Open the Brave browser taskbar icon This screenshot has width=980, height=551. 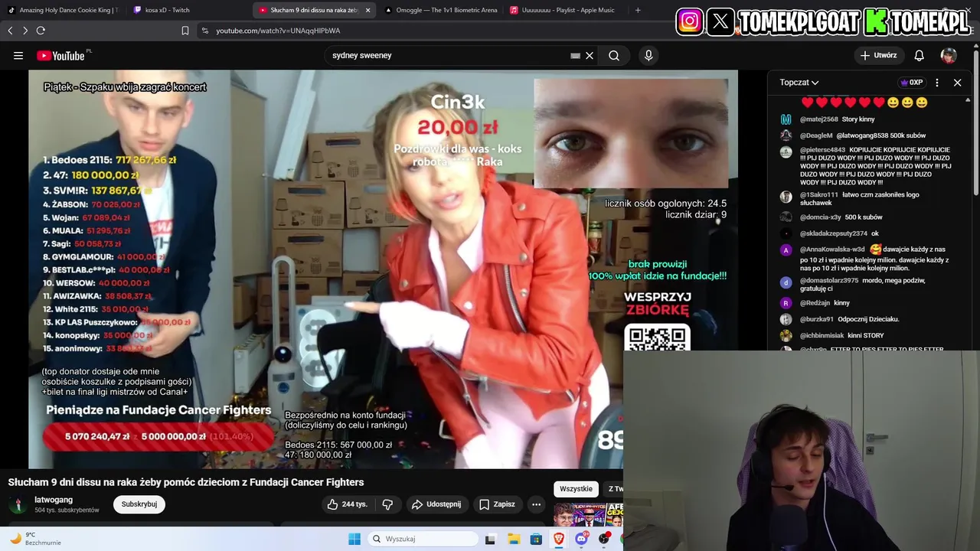(559, 539)
